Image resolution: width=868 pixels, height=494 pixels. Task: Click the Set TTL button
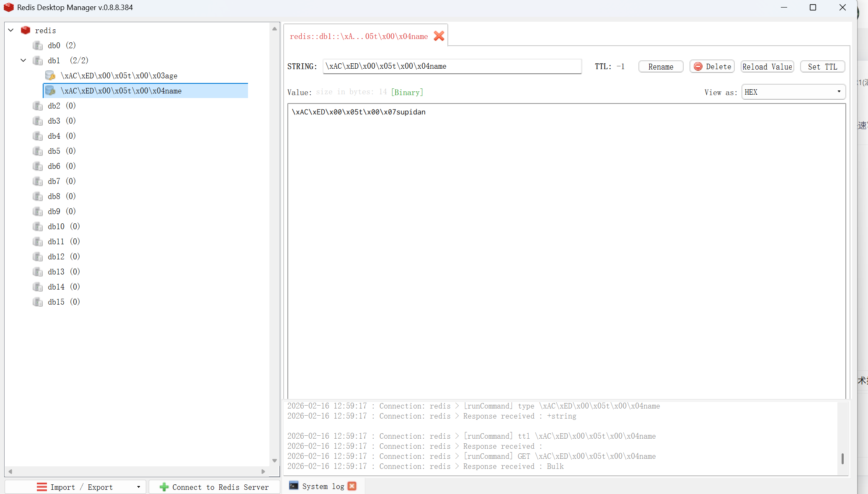822,67
